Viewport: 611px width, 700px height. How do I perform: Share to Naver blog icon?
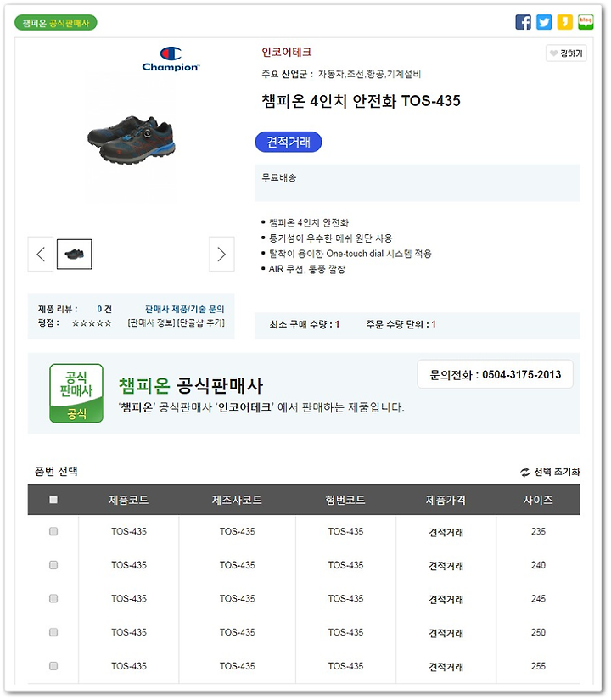[586, 22]
